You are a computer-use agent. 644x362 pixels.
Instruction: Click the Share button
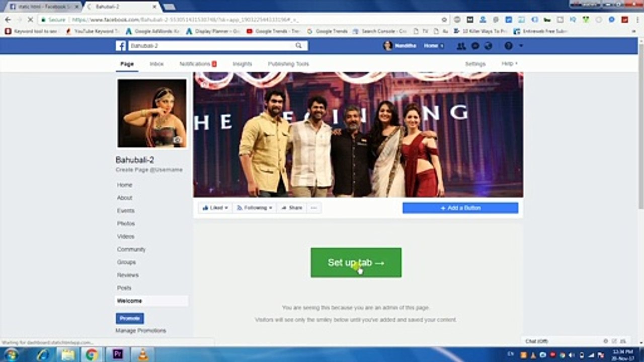(291, 208)
